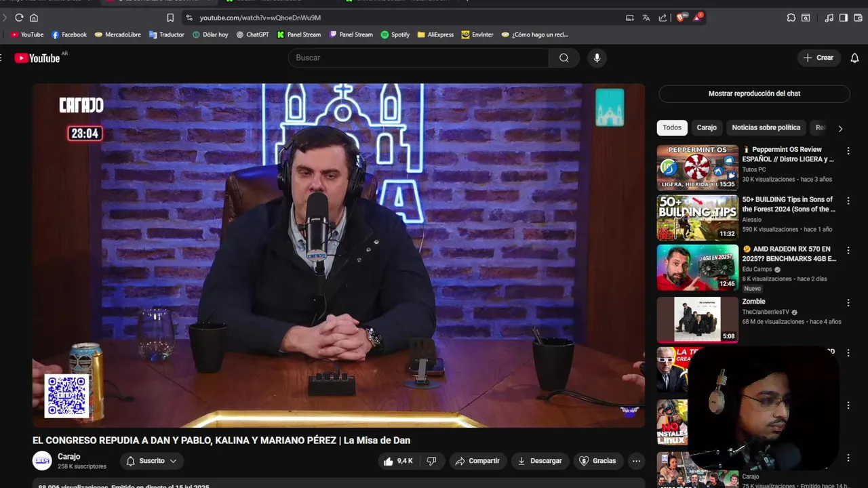The height and width of the screenshot is (488, 868).
Task: Open Brave Rewards triangle icon
Action: pyautogui.click(x=697, y=17)
